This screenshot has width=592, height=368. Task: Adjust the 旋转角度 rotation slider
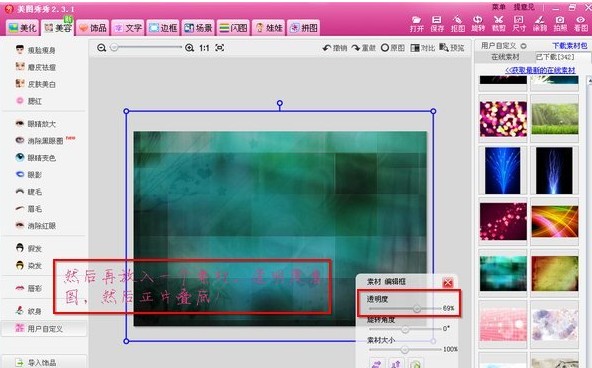tap(405, 329)
